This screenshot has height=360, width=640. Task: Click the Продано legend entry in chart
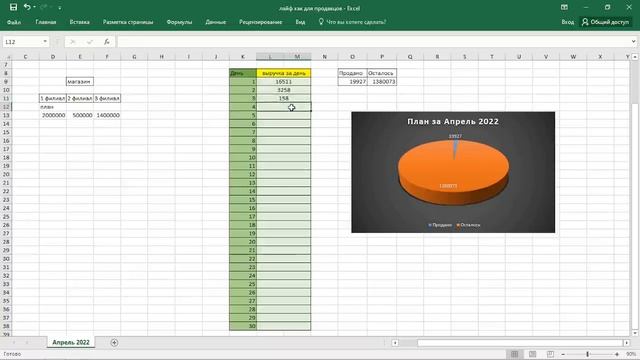tap(440, 225)
